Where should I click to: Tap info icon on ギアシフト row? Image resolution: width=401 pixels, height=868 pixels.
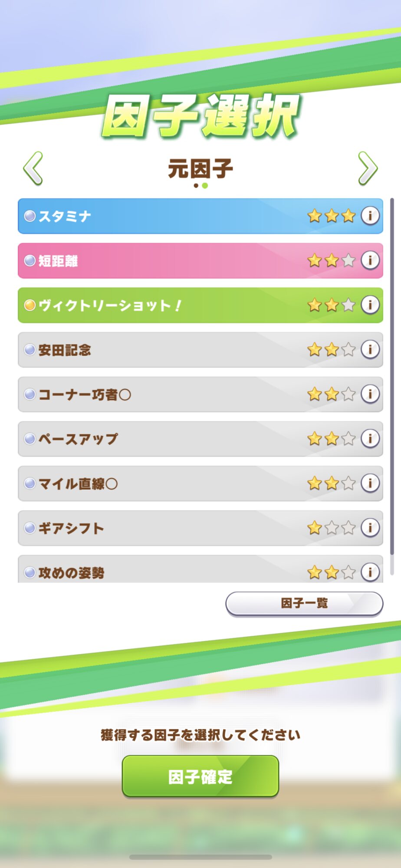coord(370,528)
